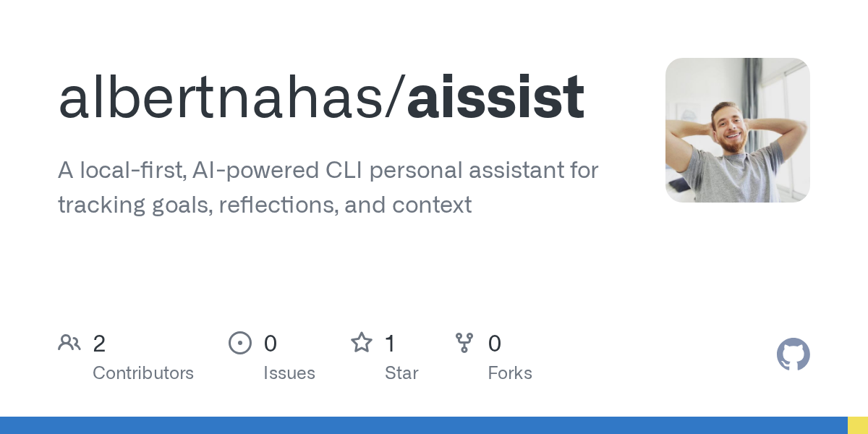Click the Forks branch icon

point(464,343)
